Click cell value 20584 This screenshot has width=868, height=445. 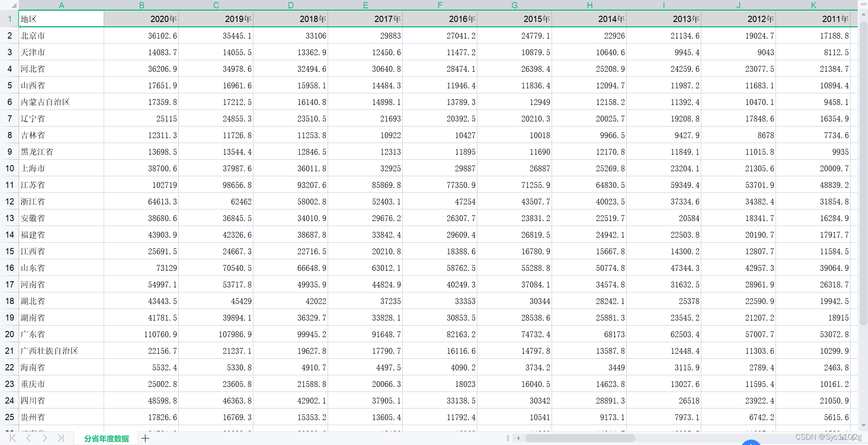pos(664,218)
